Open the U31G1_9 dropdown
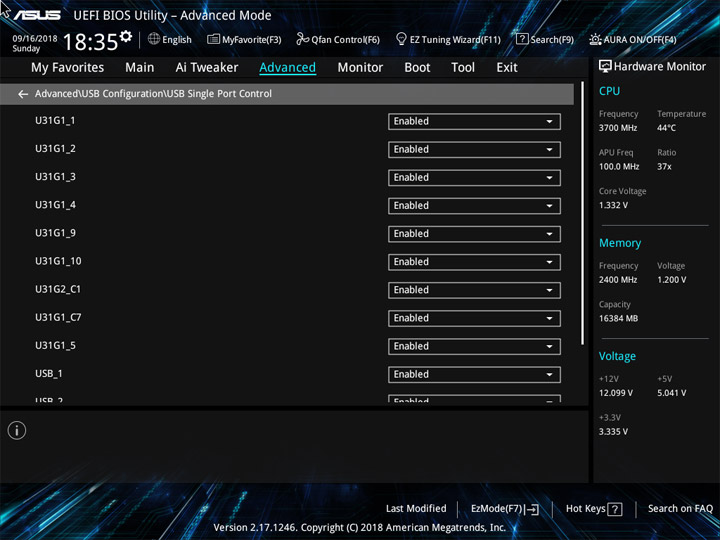This screenshot has width=720, height=540. pos(474,234)
